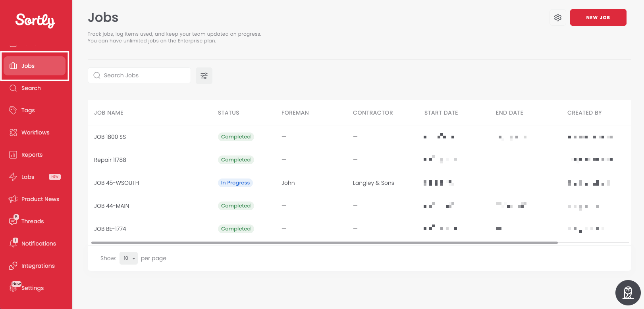Image resolution: width=644 pixels, height=309 pixels.
Task: Open the Threads chat icon
Action: tap(13, 221)
